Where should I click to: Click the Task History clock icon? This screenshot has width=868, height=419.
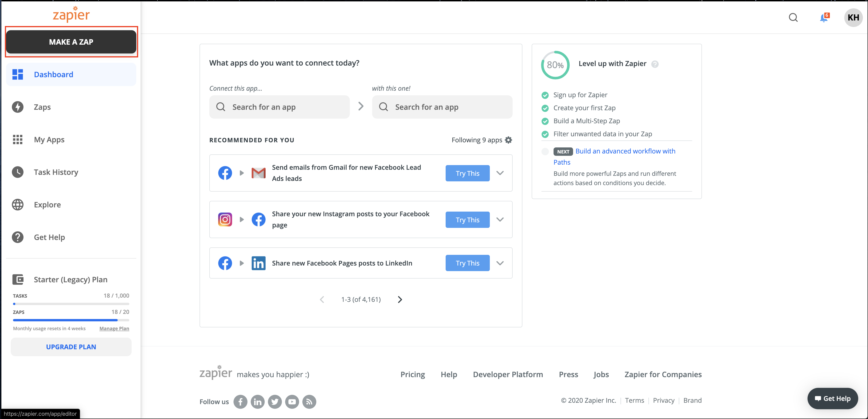(17, 172)
